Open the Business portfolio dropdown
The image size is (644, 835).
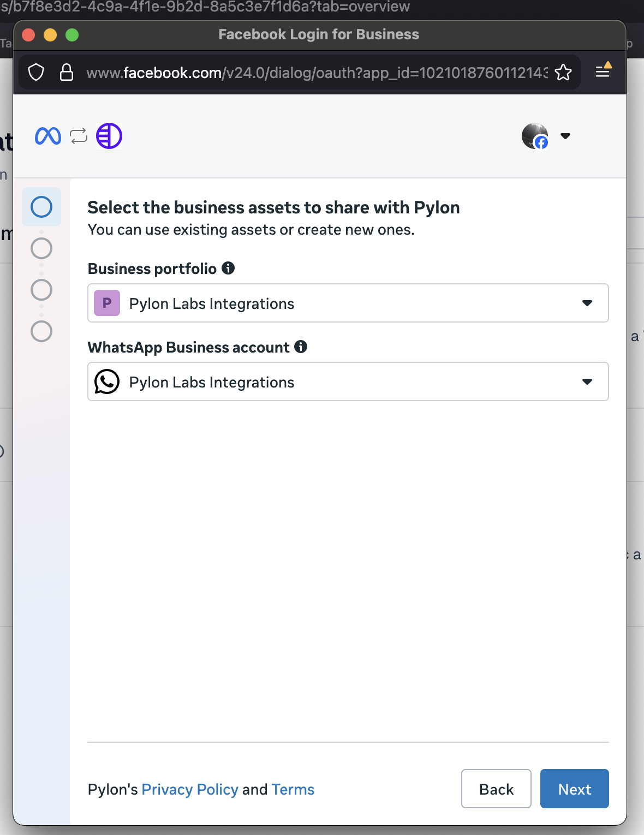click(348, 303)
